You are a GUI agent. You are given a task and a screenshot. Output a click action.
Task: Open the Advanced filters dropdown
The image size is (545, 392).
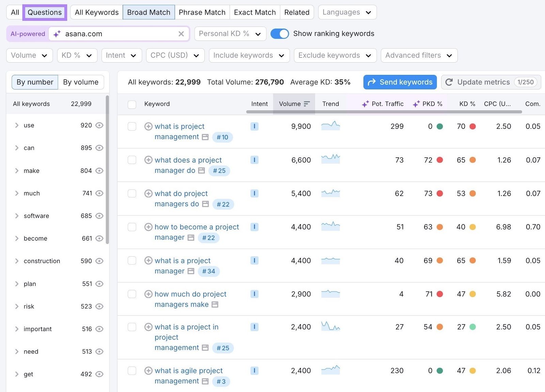419,55
